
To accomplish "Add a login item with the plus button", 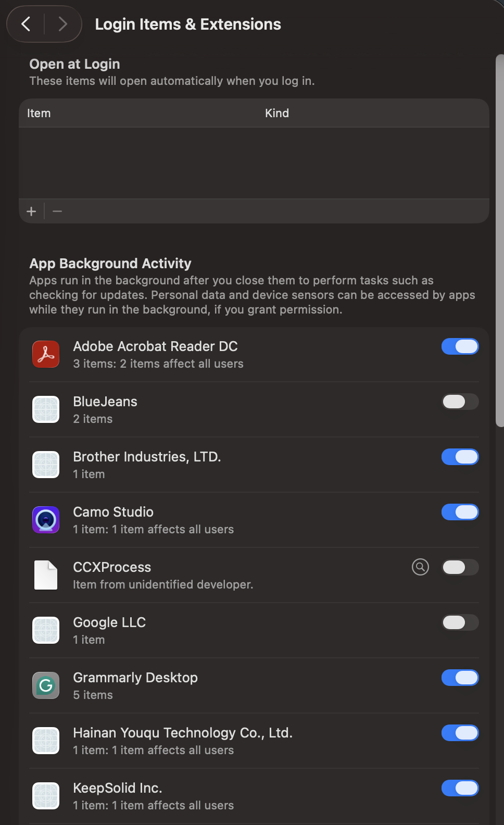I will (x=31, y=211).
